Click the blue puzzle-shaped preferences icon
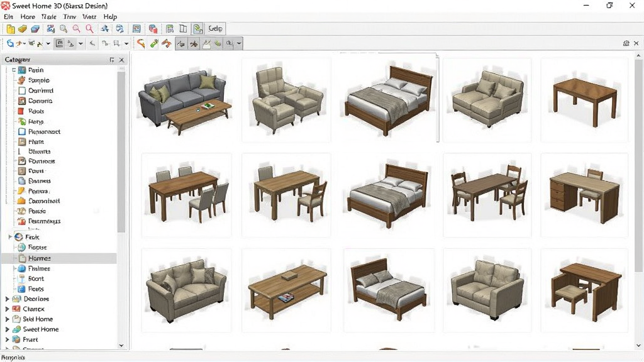644x362 pixels. coord(50,29)
